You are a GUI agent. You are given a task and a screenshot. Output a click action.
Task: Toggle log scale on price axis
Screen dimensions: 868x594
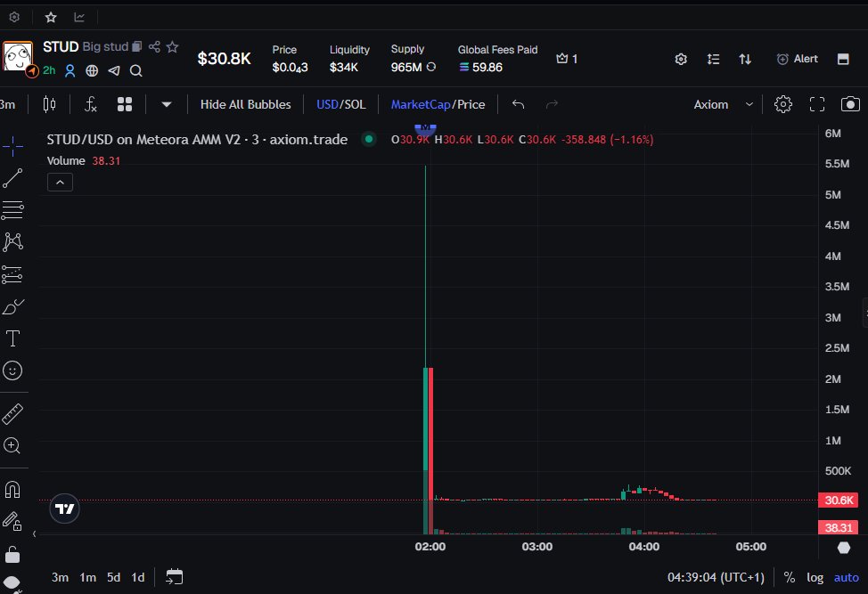pyautogui.click(x=815, y=577)
